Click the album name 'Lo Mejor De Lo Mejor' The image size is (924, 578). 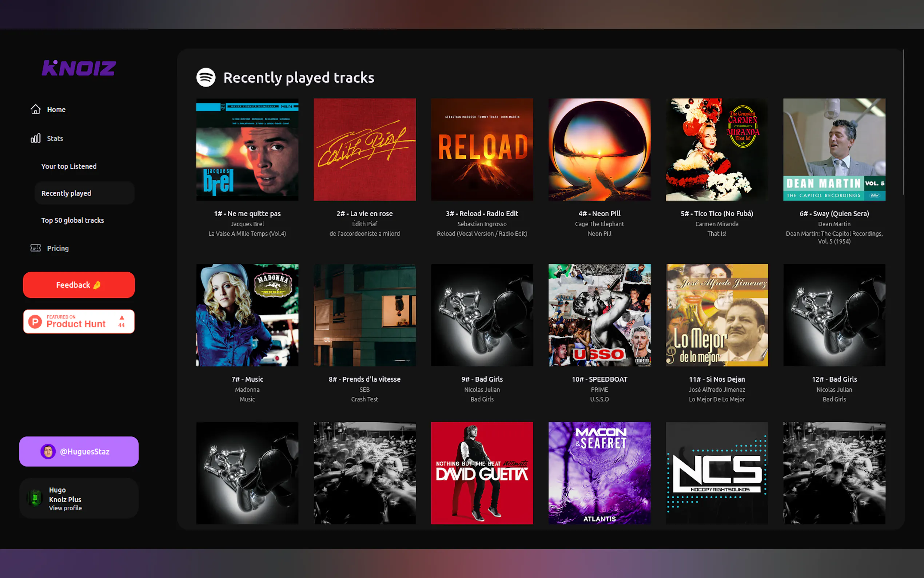point(717,399)
